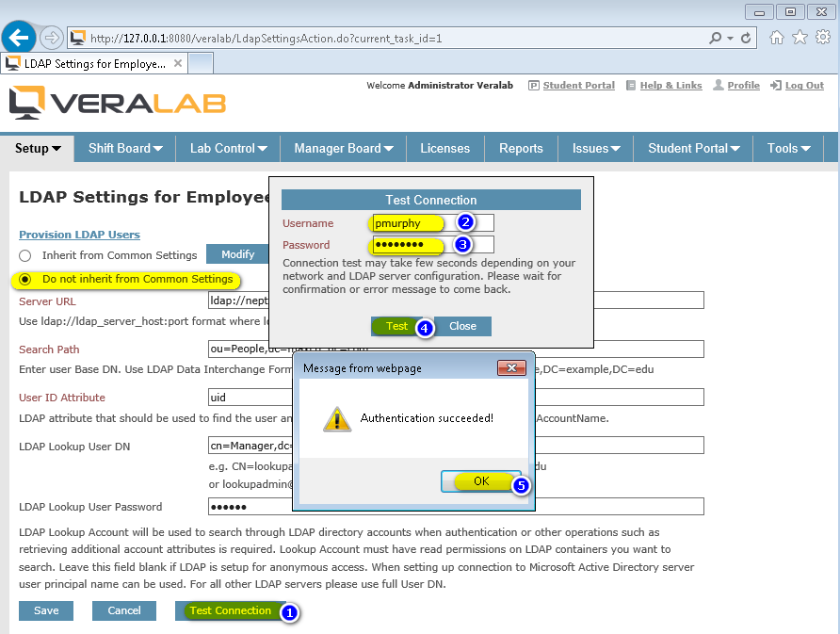Click the Server URL input field
This screenshot has height=634, width=840.
pyautogui.click(x=456, y=301)
